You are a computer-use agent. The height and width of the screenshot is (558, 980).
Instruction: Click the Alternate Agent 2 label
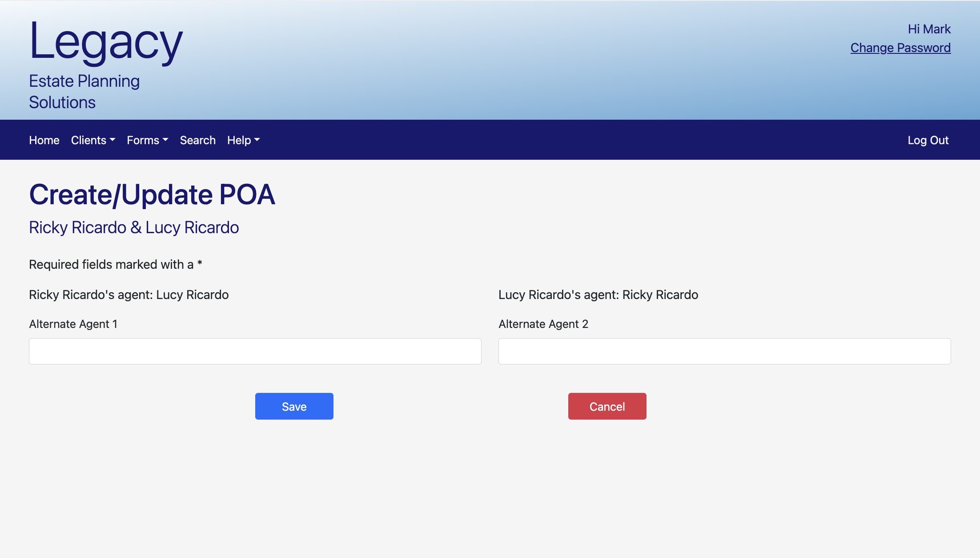click(543, 324)
